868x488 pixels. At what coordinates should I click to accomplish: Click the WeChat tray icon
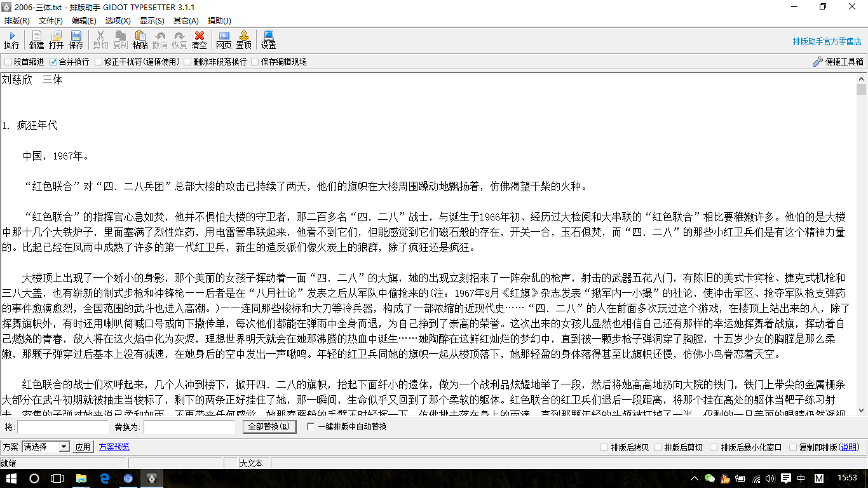pos(710,478)
